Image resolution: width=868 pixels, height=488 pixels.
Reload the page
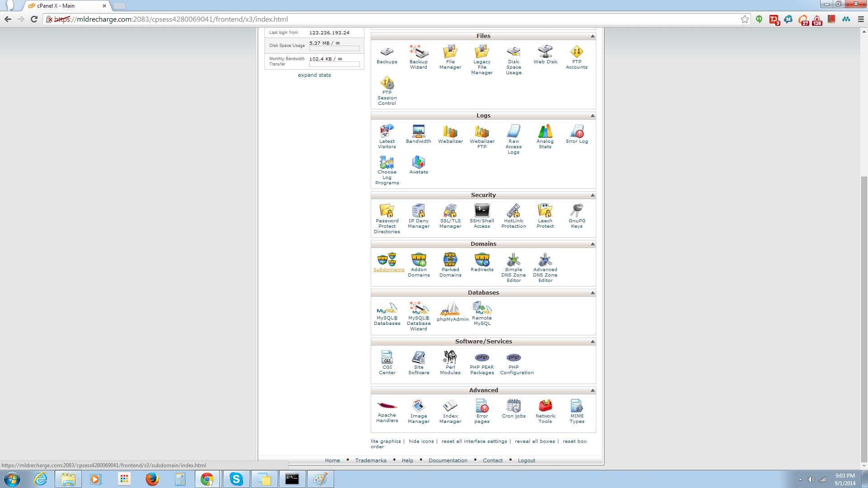(x=34, y=19)
